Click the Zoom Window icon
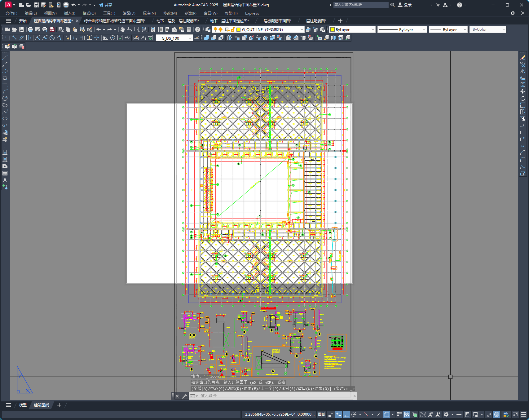This screenshot has width=529, height=420. (x=137, y=29)
